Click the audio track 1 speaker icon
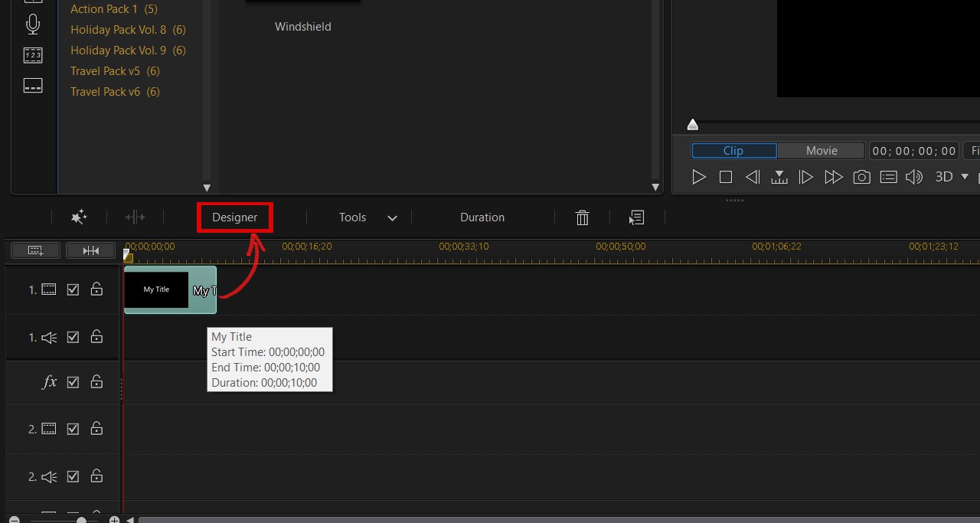Image resolution: width=980 pixels, height=523 pixels. click(x=49, y=337)
